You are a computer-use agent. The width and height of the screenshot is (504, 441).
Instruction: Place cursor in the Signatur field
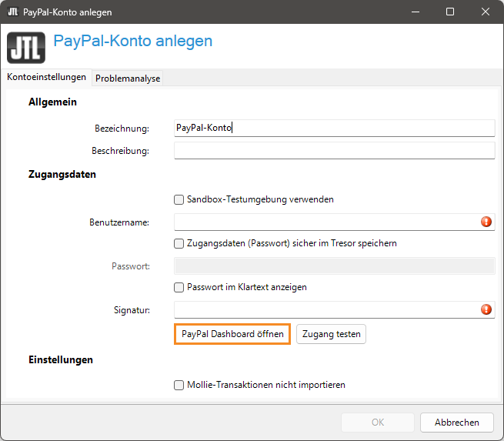323,309
